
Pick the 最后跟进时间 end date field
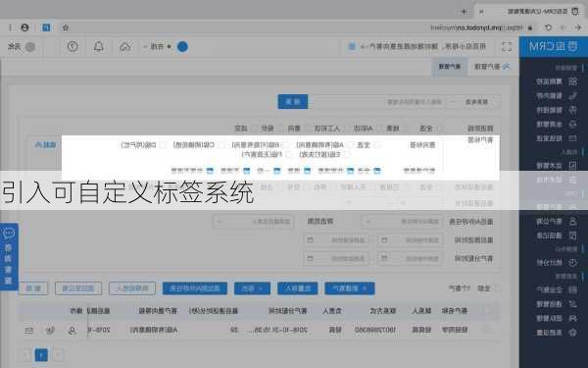(x=336, y=240)
